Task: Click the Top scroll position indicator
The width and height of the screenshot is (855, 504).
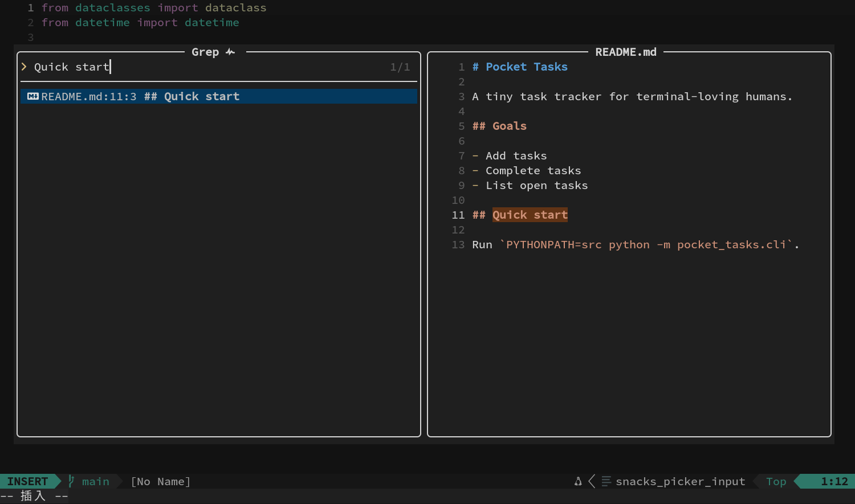Action: (776, 481)
